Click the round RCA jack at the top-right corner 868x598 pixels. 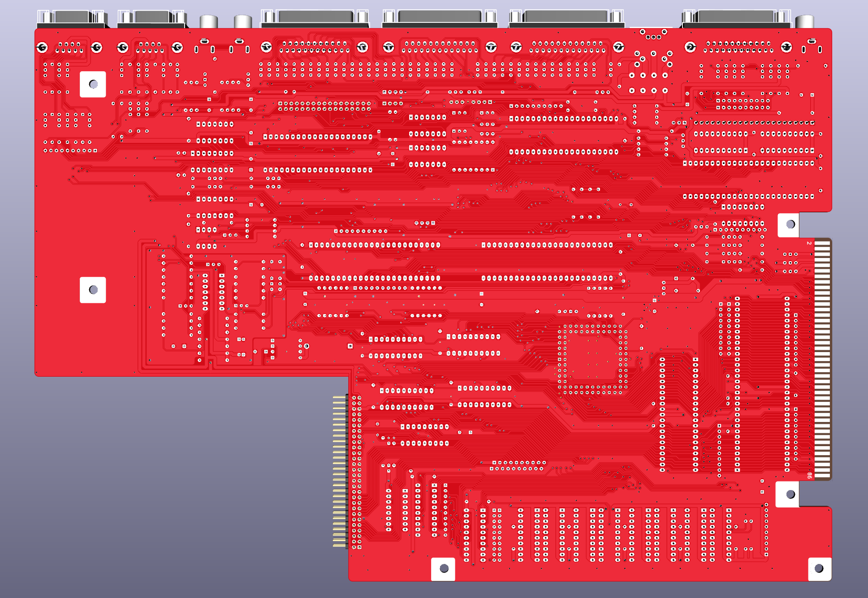click(805, 21)
